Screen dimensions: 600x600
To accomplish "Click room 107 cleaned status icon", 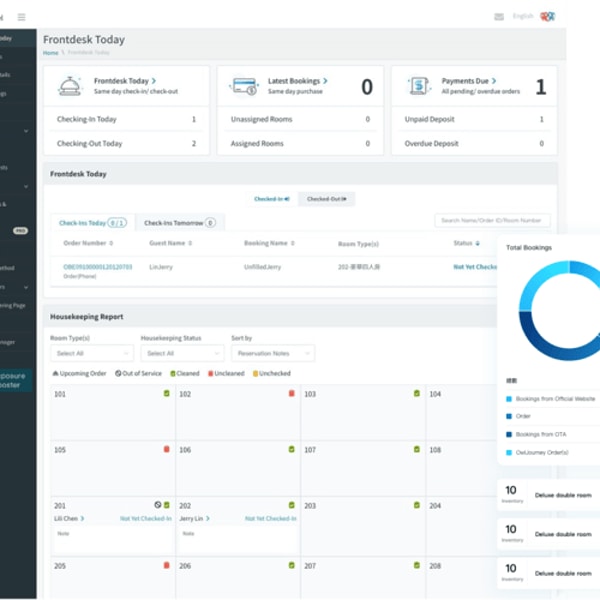I will coord(417,449).
